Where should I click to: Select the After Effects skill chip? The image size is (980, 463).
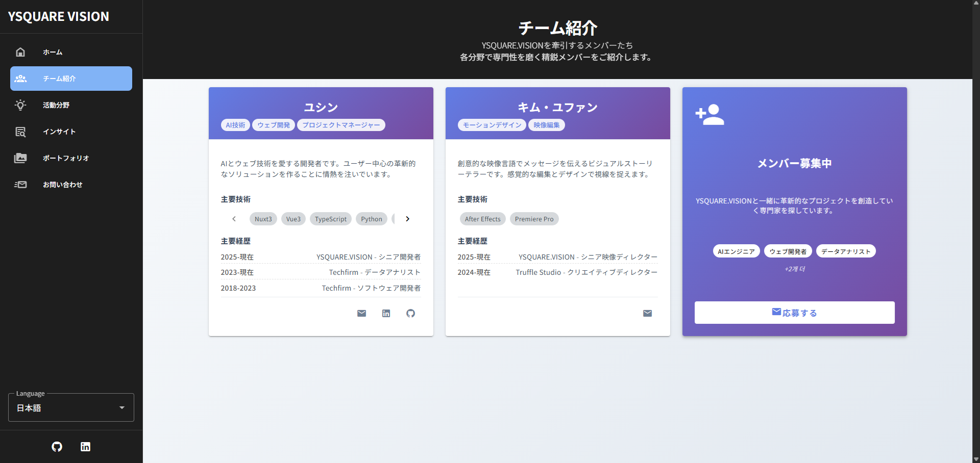pos(483,219)
